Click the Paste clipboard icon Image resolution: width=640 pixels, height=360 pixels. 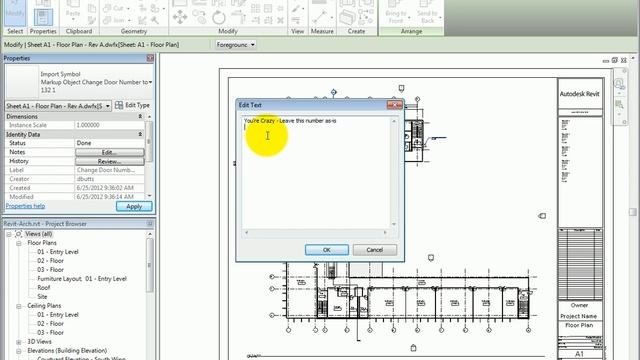click(x=73, y=9)
